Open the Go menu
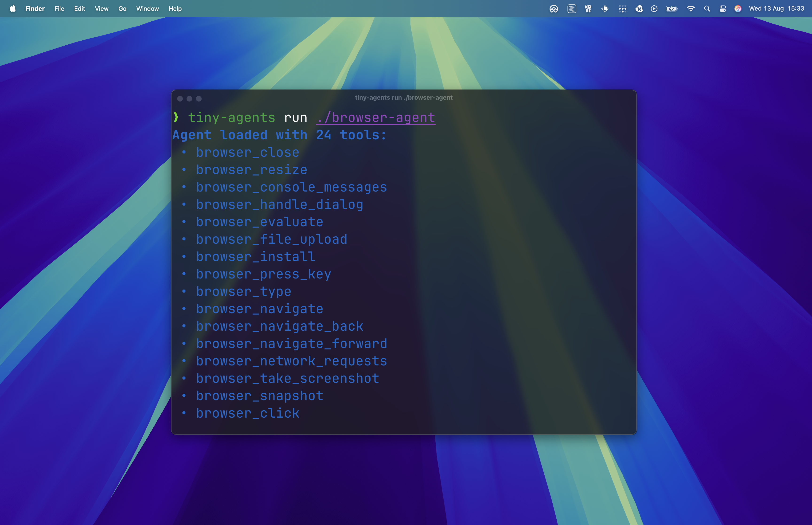 (122, 8)
